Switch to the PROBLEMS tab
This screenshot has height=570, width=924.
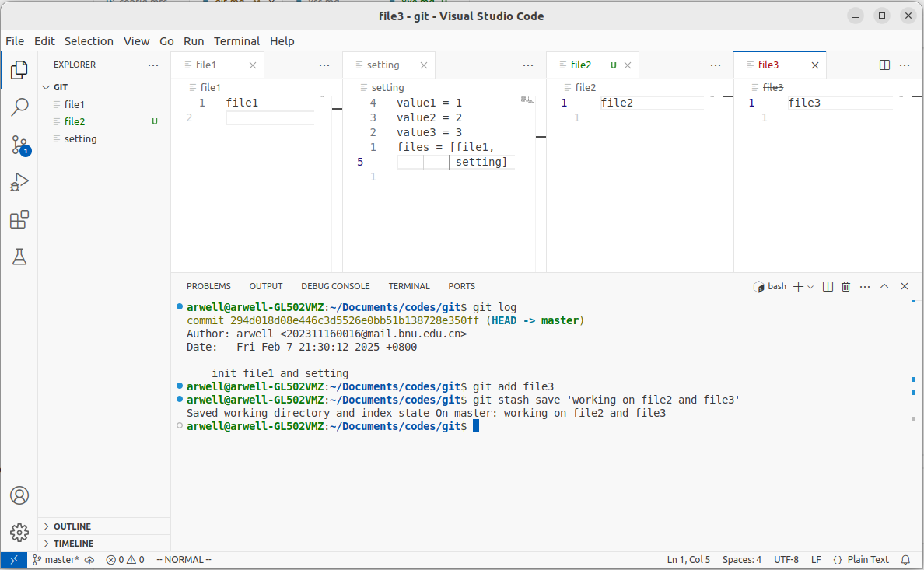pos(208,286)
